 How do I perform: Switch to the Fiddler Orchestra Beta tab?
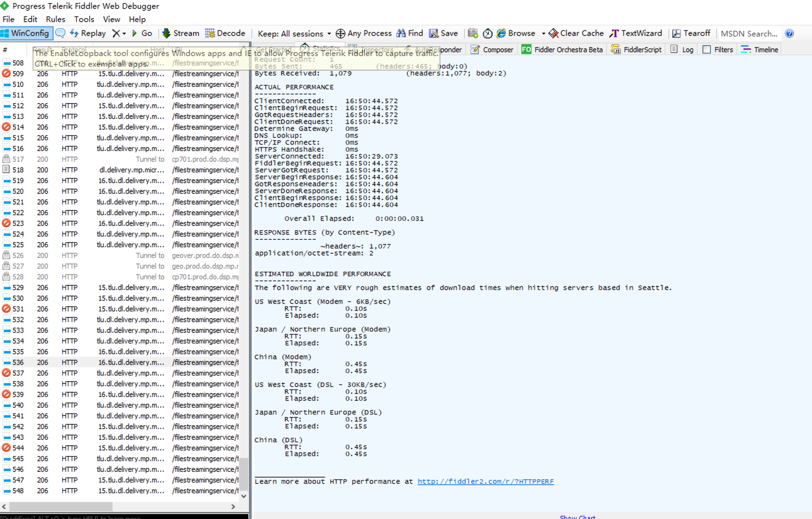(x=562, y=50)
